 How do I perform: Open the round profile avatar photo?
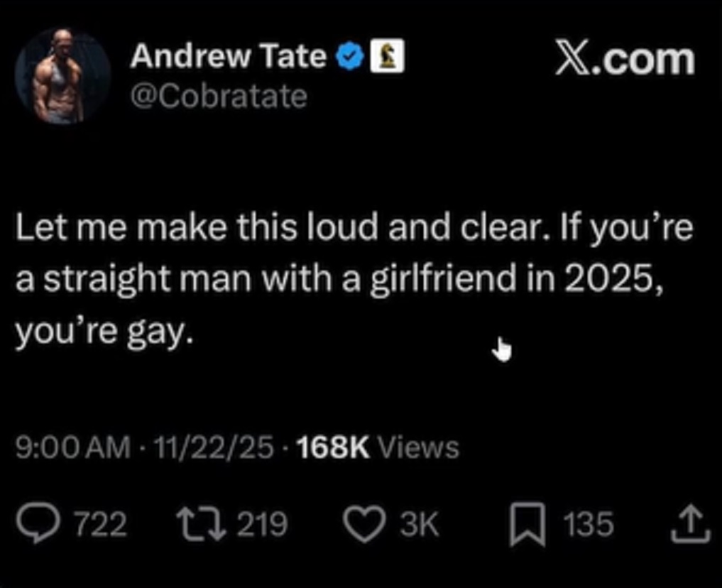coord(63,76)
